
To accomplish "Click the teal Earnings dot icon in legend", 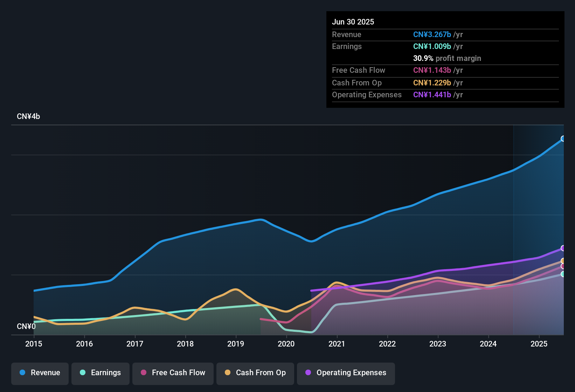I will (83, 373).
